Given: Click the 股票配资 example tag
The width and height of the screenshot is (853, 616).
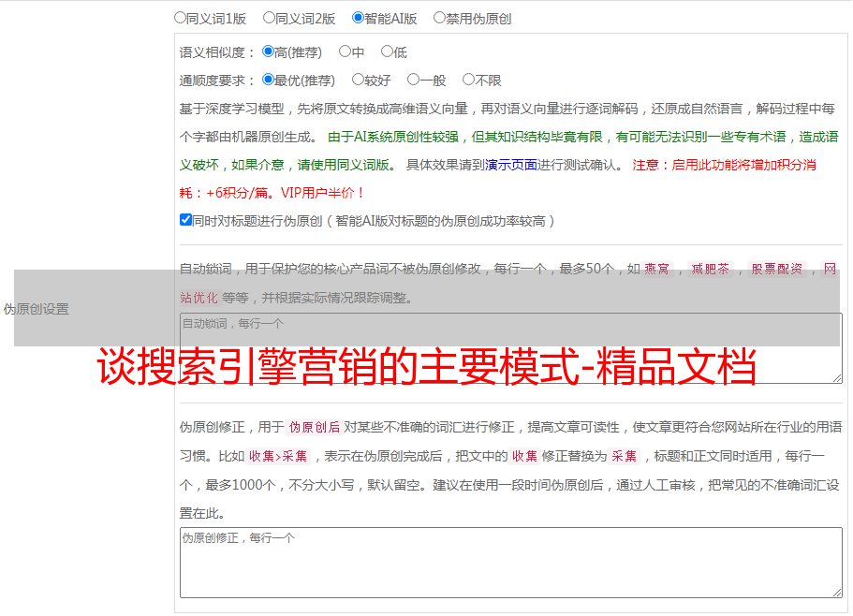Looking at the screenshot, I should [x=777, y=269].
